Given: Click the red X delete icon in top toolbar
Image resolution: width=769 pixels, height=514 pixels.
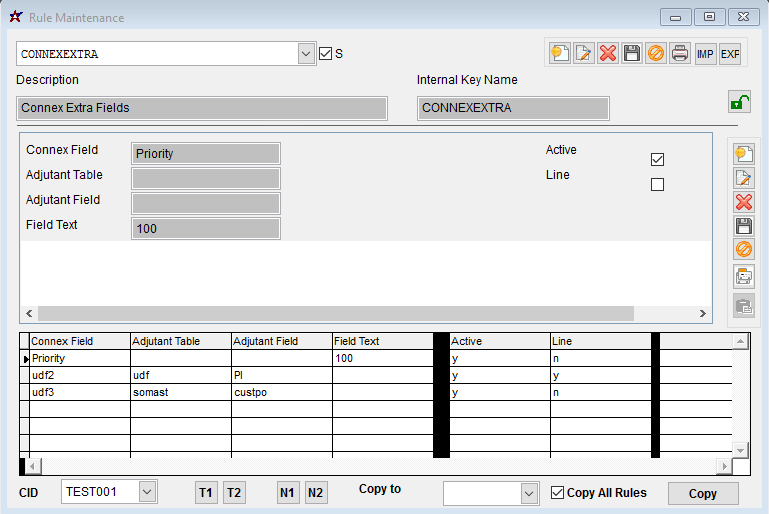Looking at the screenshot, I should pyautogui.click(x=608, y=54).
